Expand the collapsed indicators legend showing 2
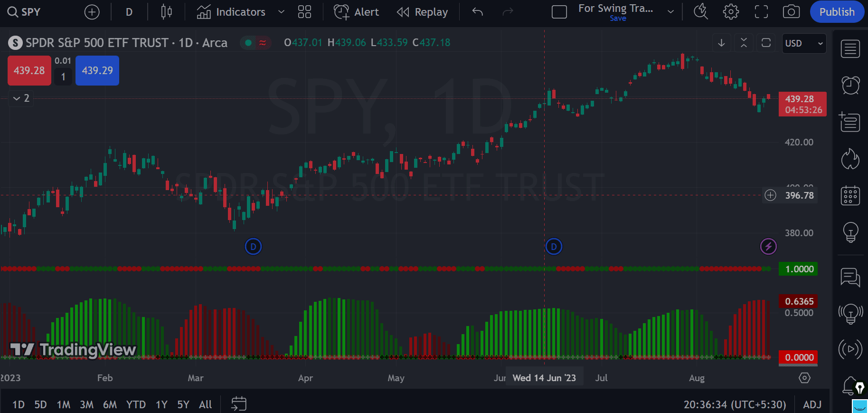Screen dimensions: 868x413 tap(21, 98)
